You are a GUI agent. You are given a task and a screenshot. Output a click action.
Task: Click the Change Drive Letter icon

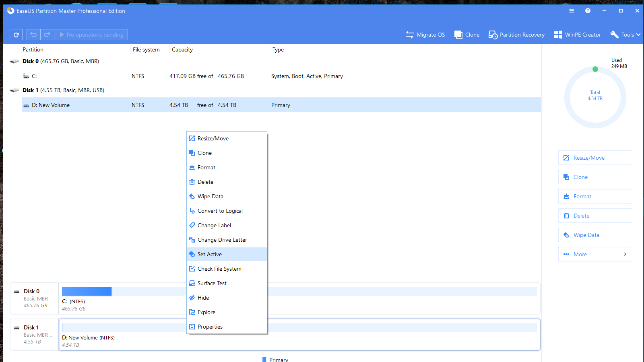[192, 240]
